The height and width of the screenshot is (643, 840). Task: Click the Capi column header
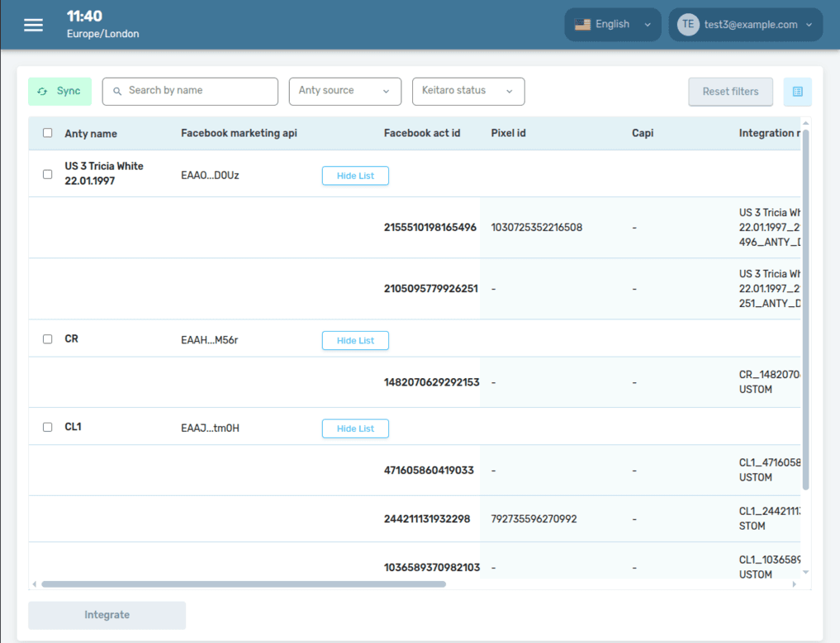643,133
